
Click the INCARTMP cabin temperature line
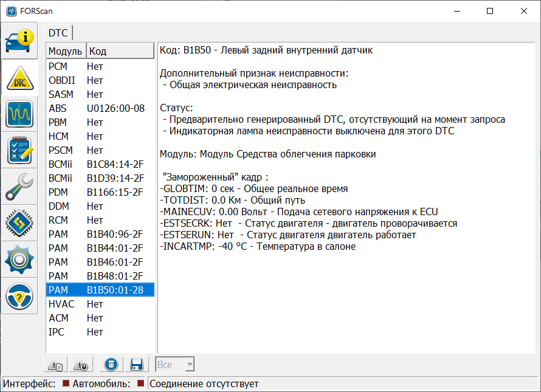[257, 246]
